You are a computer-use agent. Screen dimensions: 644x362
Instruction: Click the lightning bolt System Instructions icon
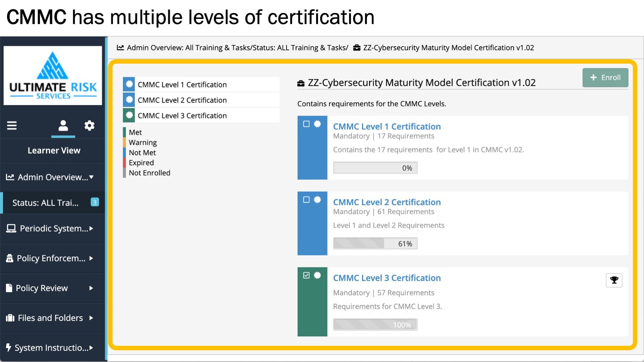pyautogui.click(x=9, y=348)
